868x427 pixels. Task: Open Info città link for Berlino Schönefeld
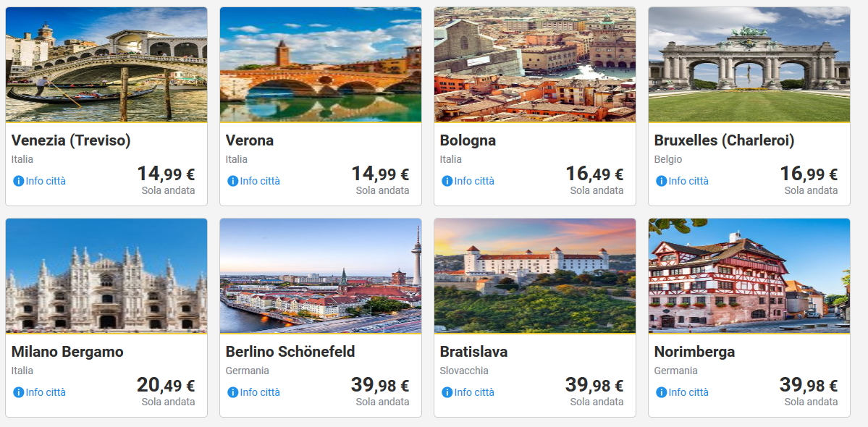[x=260, y=392]
